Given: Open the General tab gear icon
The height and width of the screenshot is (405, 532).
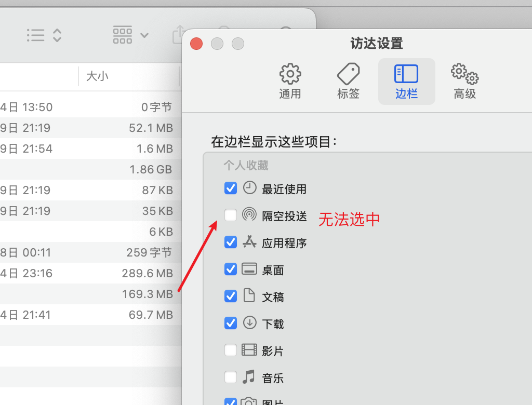Looking at the screenshot, I should (x=290, y=74).
